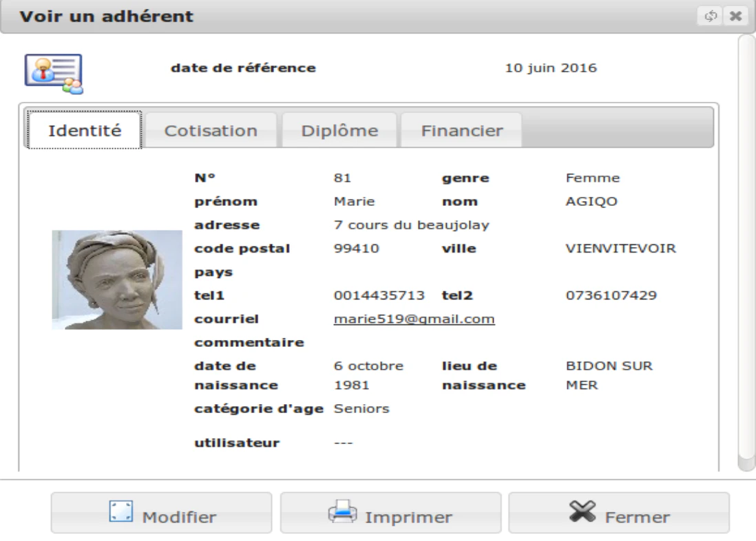
Task: Click the Imprimer button
Action: (x=390, y=513)
